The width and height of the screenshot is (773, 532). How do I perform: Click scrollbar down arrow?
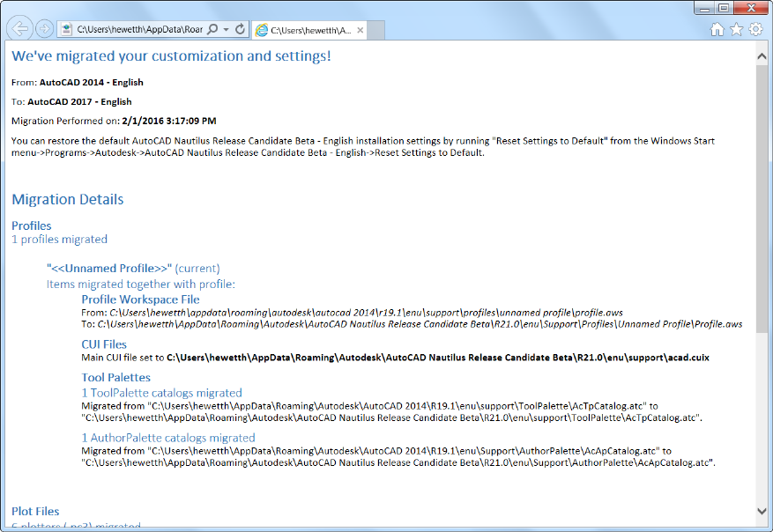pyautogui.click(x=762, y=512)
